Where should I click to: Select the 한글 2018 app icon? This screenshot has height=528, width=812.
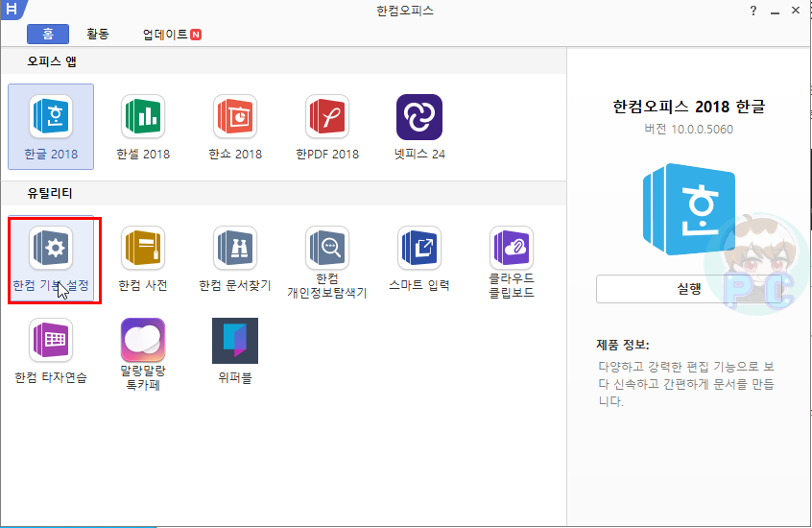click(51, 127)
